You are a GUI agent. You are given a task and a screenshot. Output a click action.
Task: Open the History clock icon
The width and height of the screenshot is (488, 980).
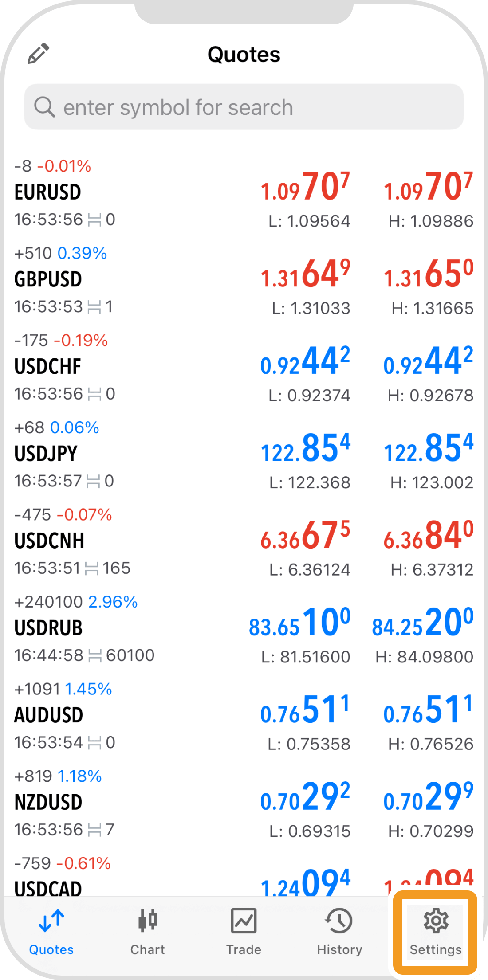point(339,920)
